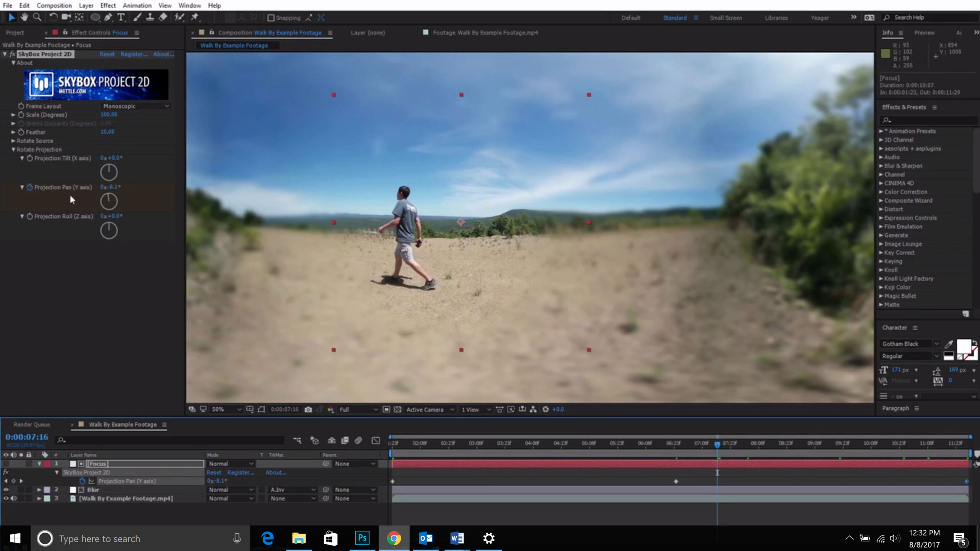Enable the Snapping checkbox
The height and width of the screenshot is (551, 980).
(271, 18)
